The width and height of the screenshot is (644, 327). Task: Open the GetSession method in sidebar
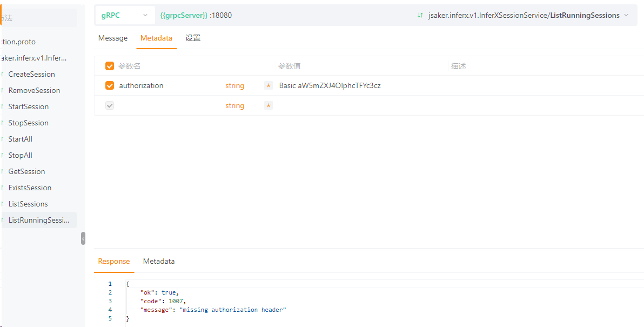[x=27, y=172]
